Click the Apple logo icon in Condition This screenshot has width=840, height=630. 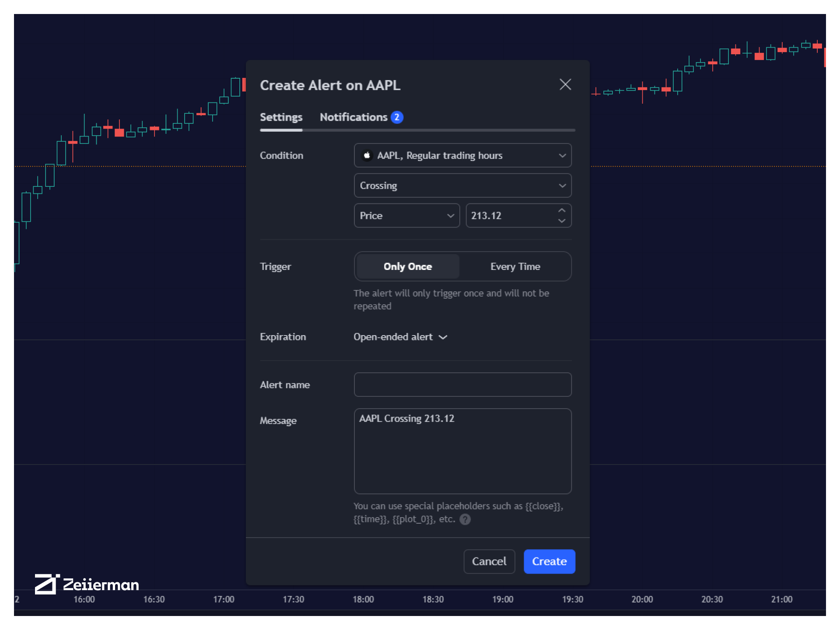(367, 155)
